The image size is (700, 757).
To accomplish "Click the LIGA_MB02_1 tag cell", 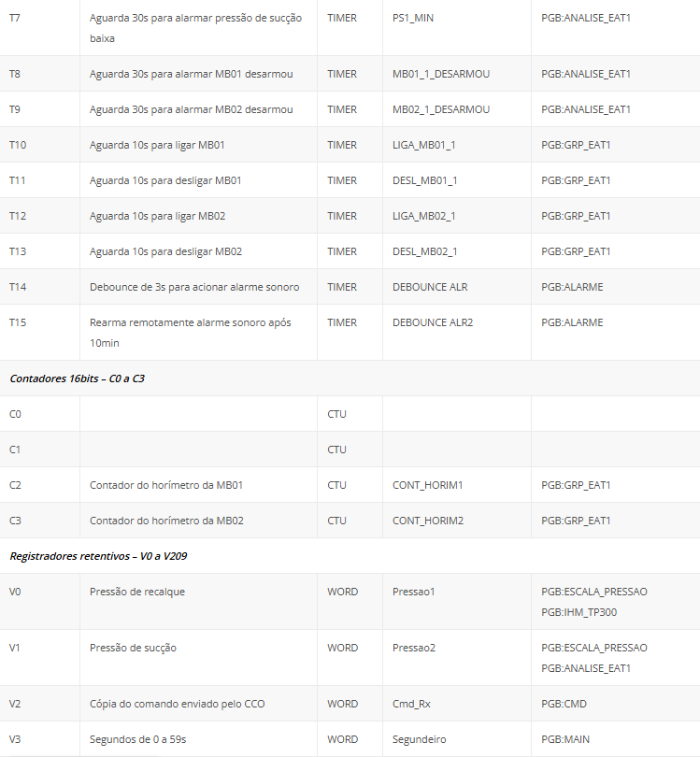I will click(423, 216).
